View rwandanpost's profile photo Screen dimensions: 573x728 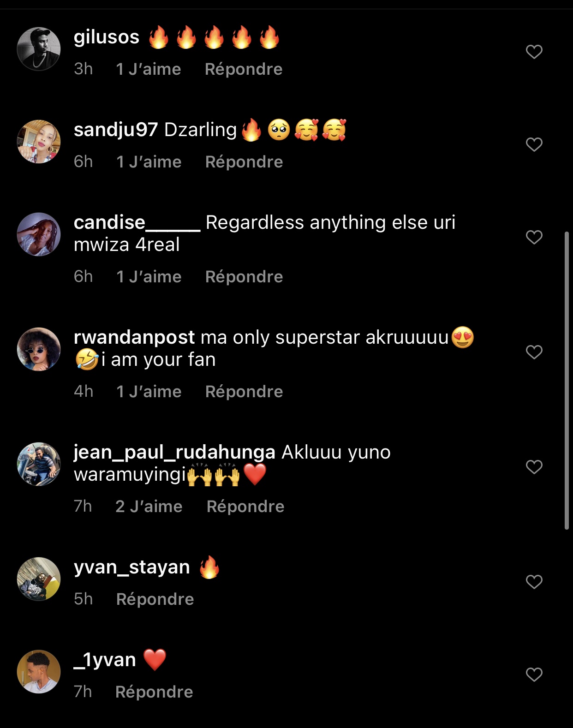coord(39,349)
